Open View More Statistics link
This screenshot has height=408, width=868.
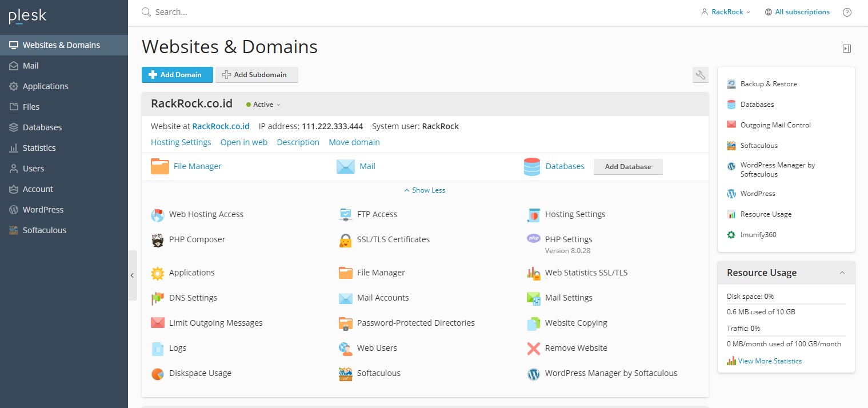[x=770, y=361]
